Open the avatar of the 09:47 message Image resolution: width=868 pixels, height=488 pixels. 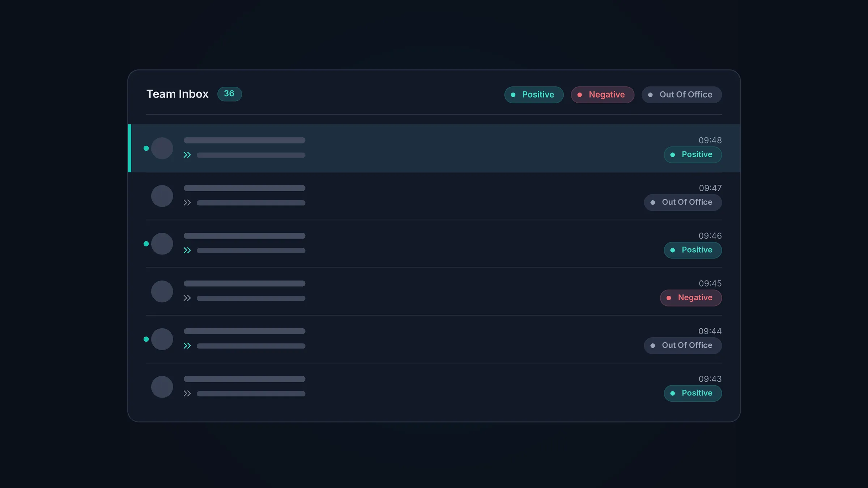pos(162,196)
